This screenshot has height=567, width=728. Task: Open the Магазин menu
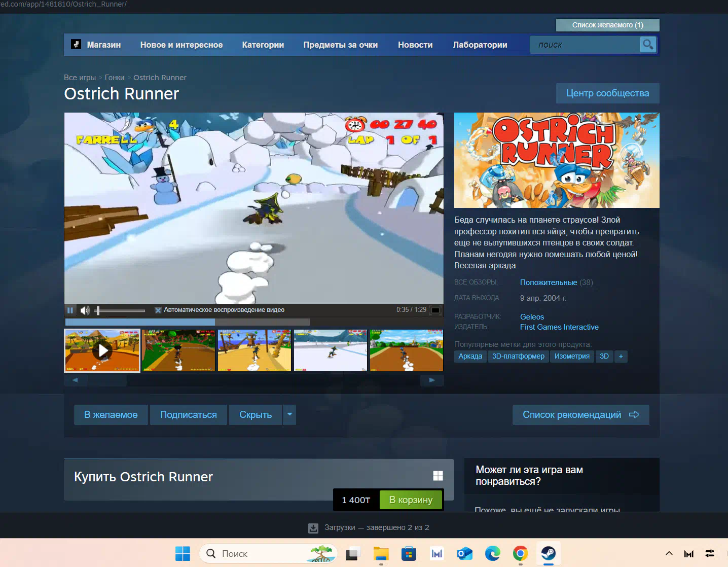(x=104, y=45)
